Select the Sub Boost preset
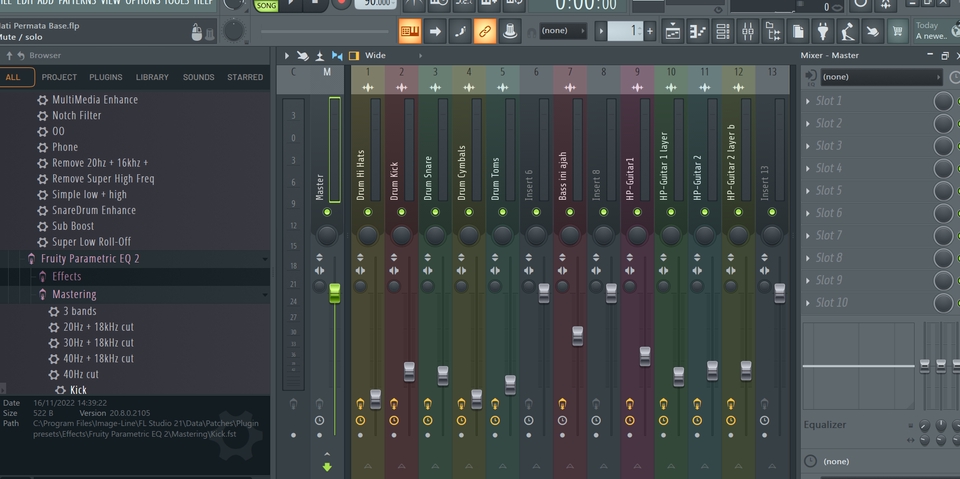 click(73, 226)
